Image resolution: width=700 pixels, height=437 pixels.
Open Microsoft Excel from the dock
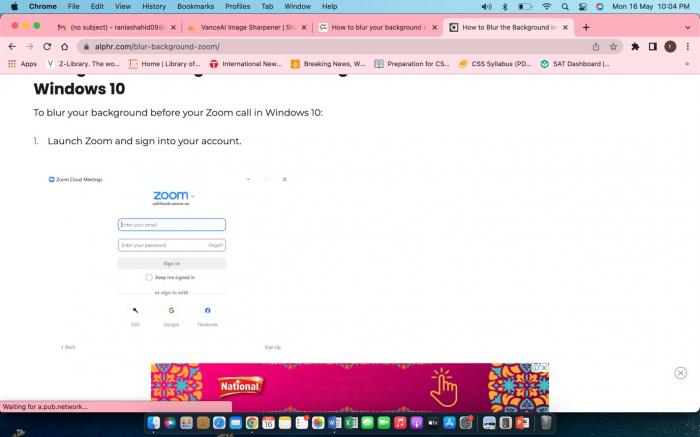coord(351,422)
